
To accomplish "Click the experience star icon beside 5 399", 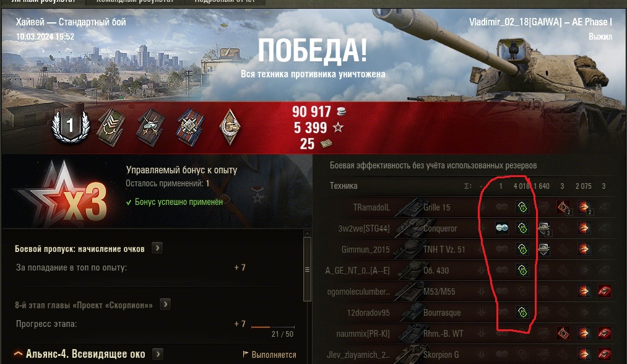I will 339,128.
